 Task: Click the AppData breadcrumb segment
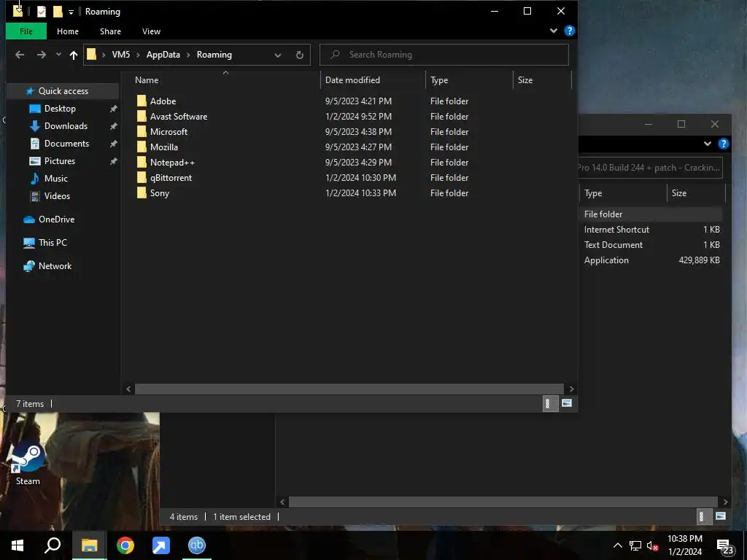163,55
